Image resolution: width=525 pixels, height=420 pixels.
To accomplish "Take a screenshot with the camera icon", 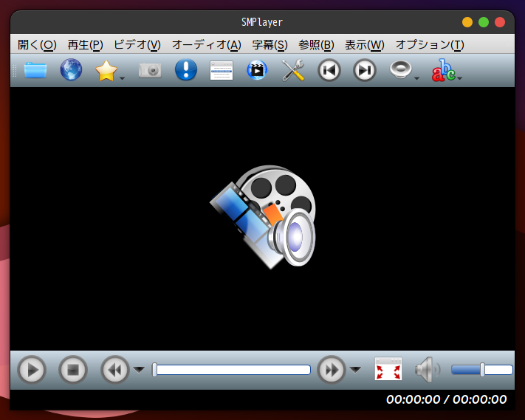I will coord(150,70).
